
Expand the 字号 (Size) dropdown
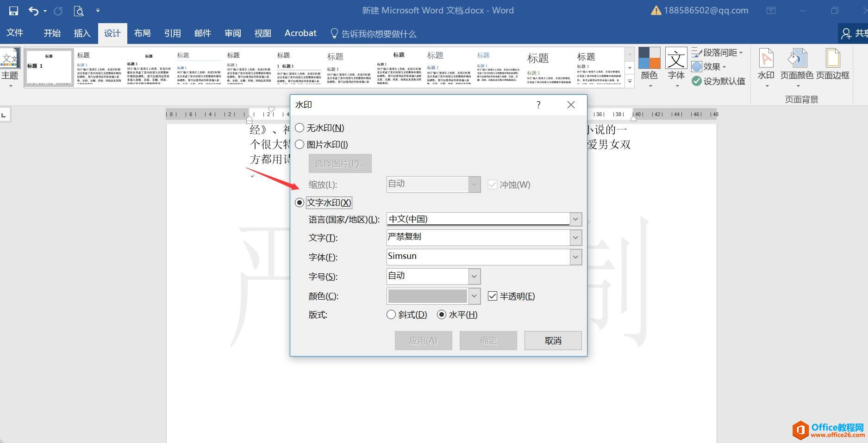click(473, 276)
